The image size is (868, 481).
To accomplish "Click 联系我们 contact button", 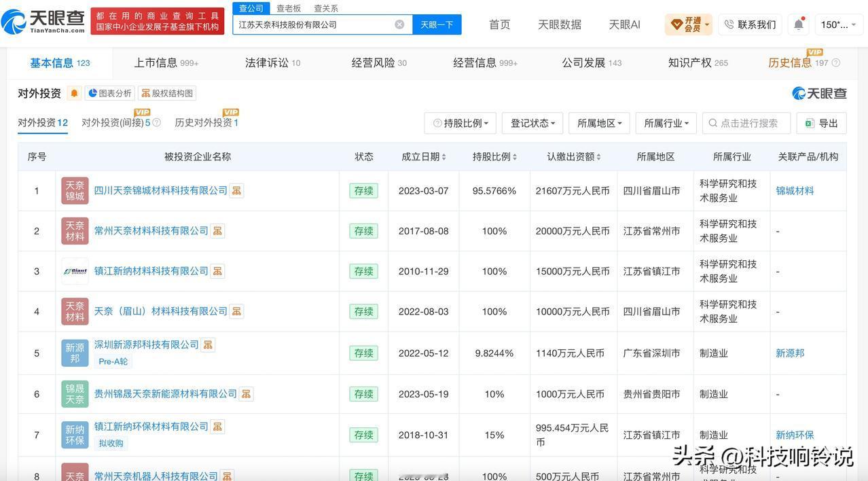I will (x=750, y=24).
